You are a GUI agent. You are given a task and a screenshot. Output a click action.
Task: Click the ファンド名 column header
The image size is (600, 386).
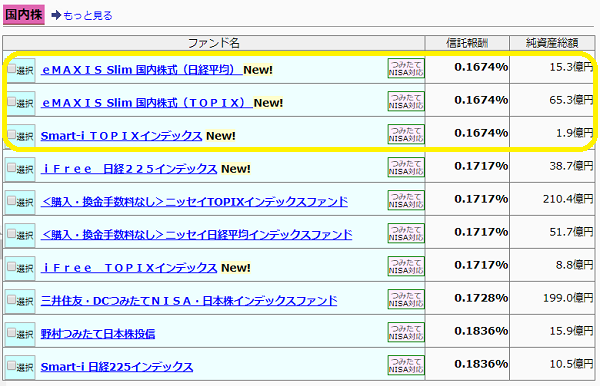214,43
